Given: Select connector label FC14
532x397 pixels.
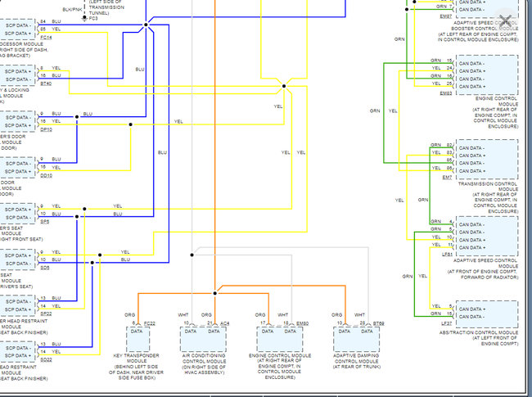Looking at the screenshot, I should (46, 38).
